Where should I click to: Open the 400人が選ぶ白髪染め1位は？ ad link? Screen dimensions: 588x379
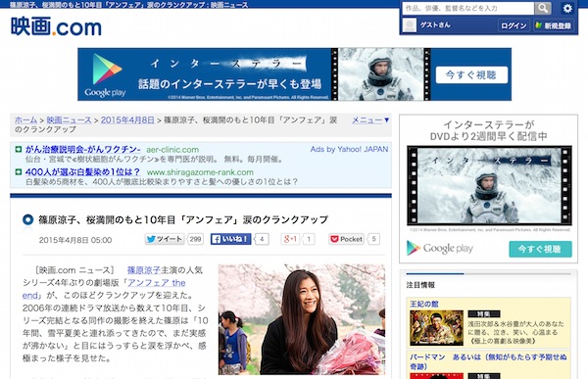coord(83,172)
